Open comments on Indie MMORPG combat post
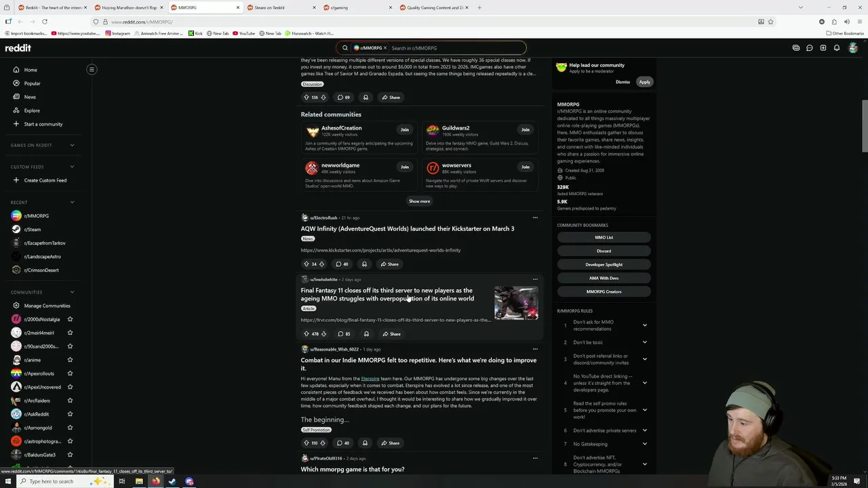The height and width of the screenshot is (488, 868). [x=343, y=443]
